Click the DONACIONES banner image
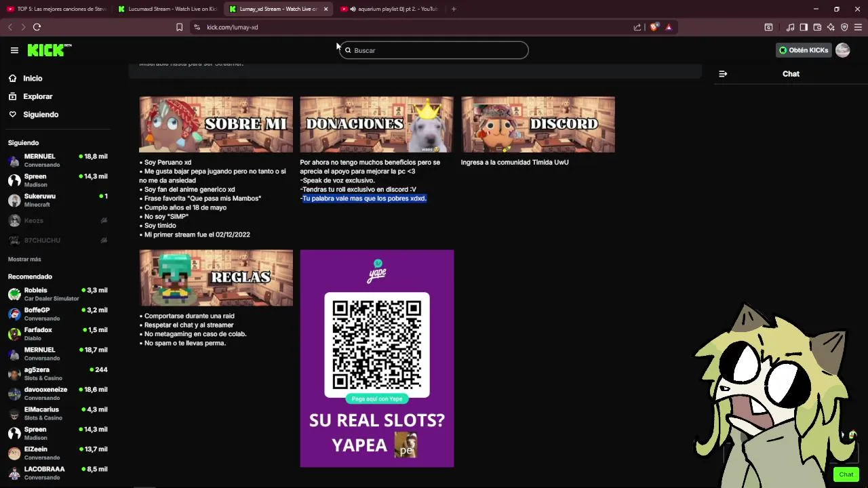 tap(377, 124)
